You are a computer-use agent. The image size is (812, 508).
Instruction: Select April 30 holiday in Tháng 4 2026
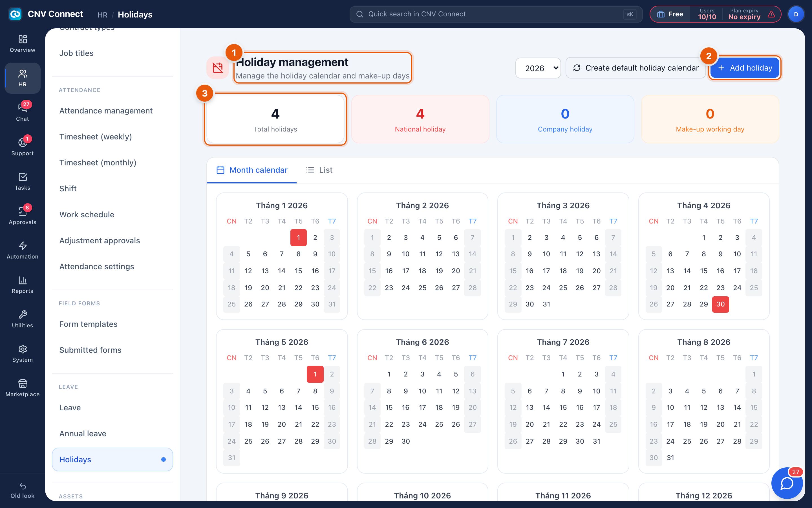pos(720,305)
